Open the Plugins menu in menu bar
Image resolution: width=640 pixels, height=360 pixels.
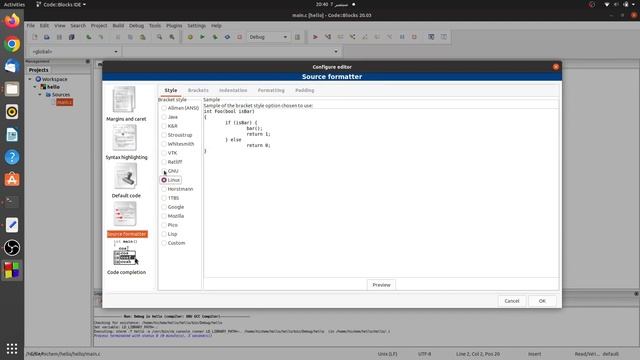174,26
